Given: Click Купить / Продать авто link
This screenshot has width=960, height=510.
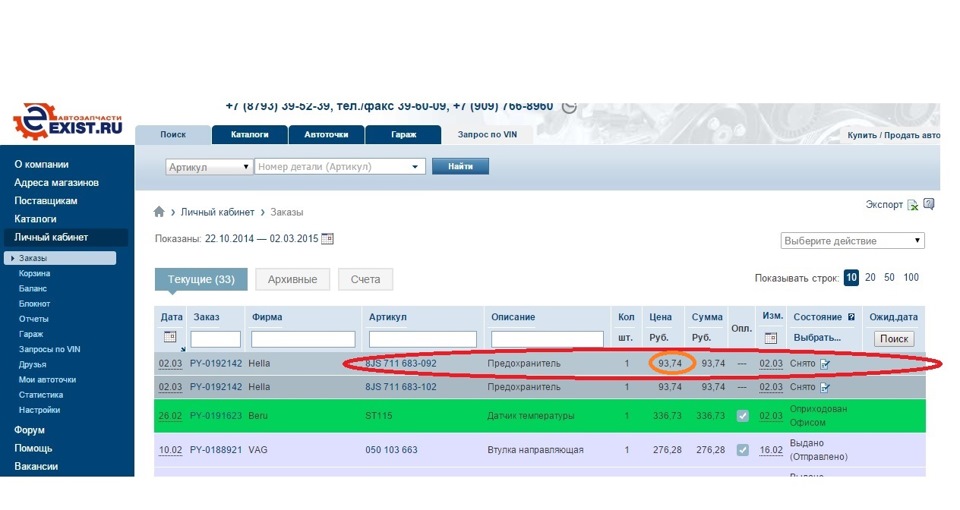Looking at the screenshot, I should [893, 135].
